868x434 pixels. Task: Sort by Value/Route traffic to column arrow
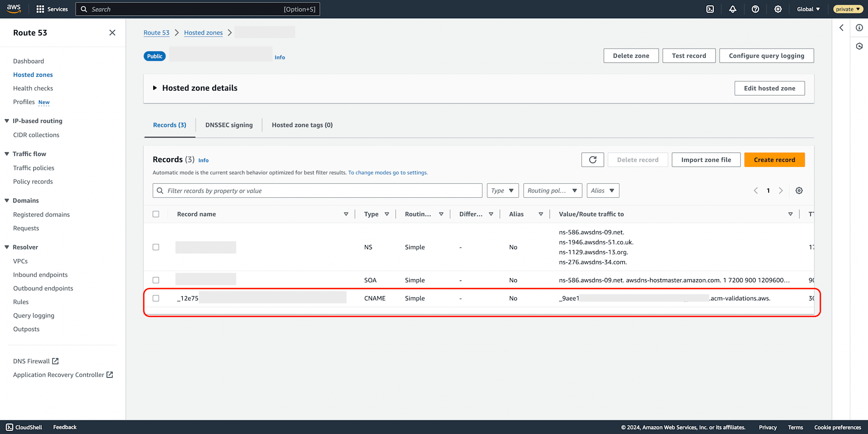(x=790, y=214)
